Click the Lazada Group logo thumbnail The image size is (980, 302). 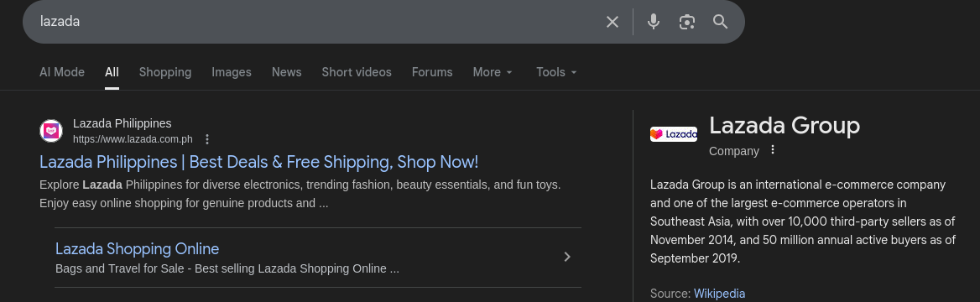pos(673,134)
